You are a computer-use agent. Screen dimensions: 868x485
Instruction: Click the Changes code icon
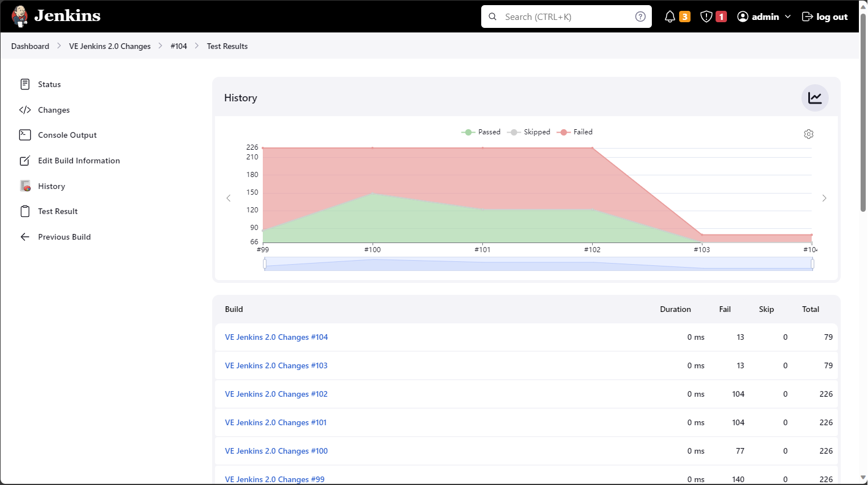point(25,110)
